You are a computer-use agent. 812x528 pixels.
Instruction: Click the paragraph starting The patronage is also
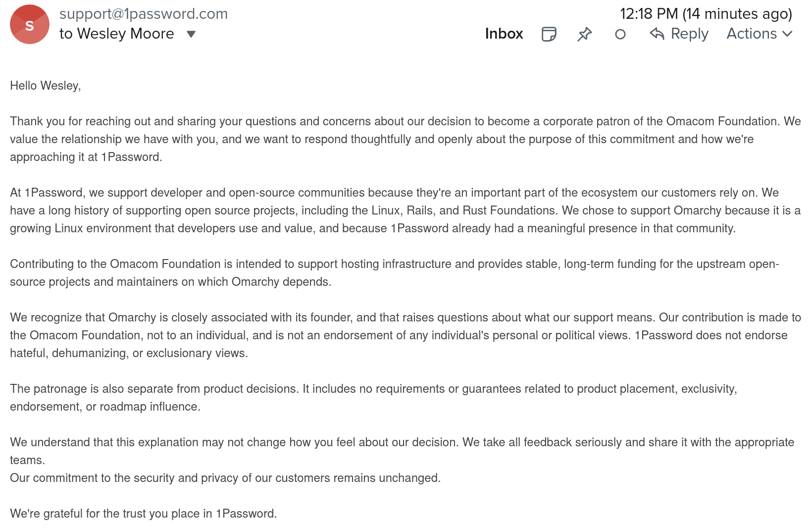(374, 398)
